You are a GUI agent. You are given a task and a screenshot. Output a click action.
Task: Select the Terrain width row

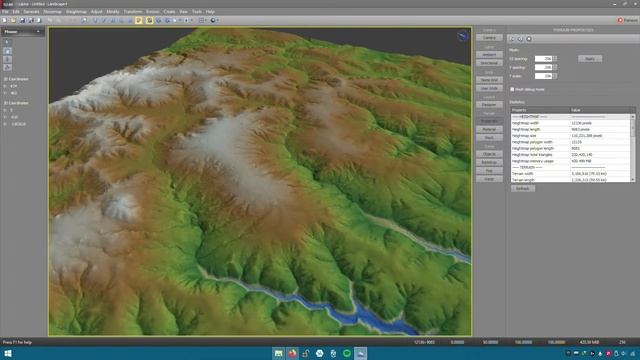click(571, 174)
